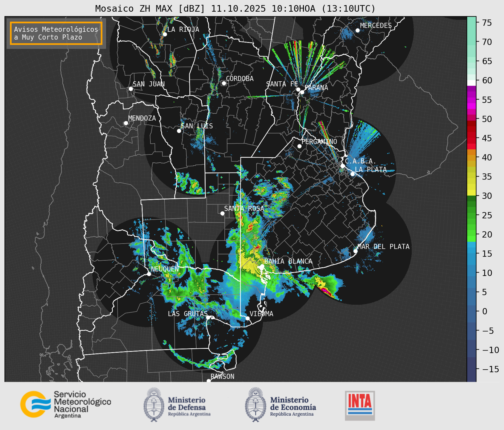Click the Avisos Meteorológicos a Muy Corto Plazo box
Screen dimensions: 504x430
pyautogui.click(x=56, y=33)
